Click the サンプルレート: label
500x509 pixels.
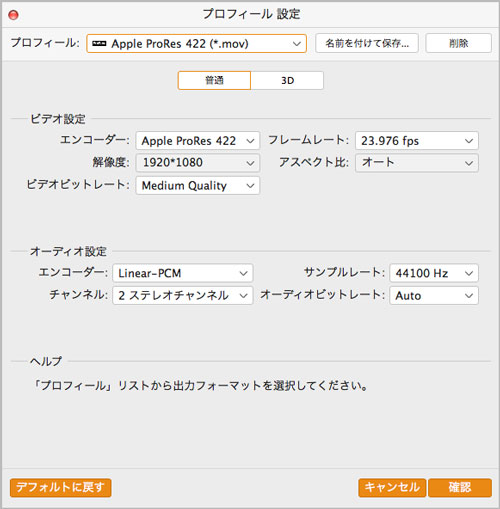344,272
